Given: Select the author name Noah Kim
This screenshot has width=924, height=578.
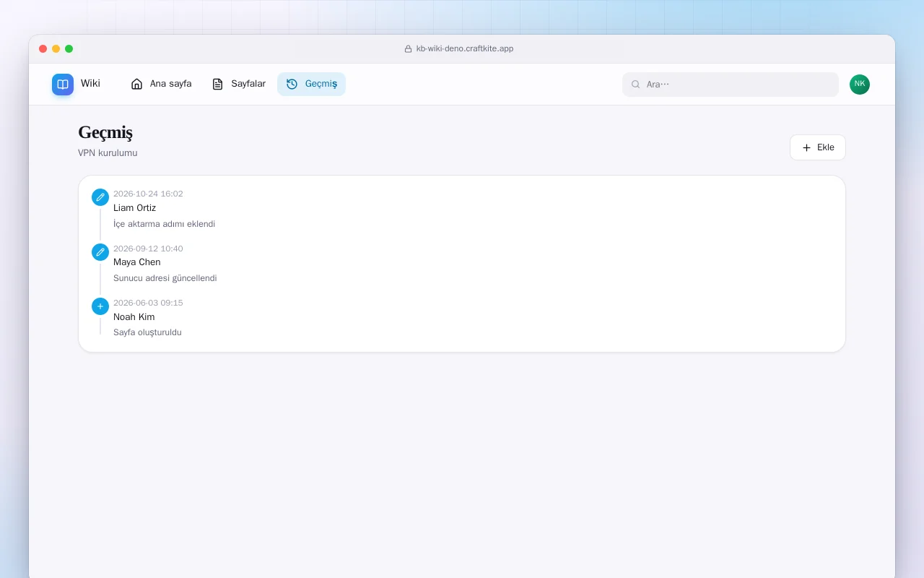Looking at the screenshot, I should [134, 317].
